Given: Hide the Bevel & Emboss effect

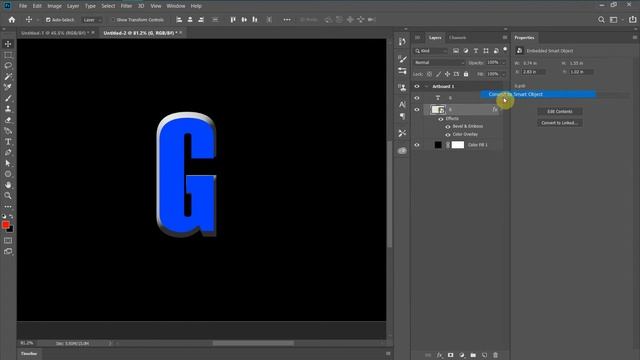Looking at the screenshot, I should (448, 127).
